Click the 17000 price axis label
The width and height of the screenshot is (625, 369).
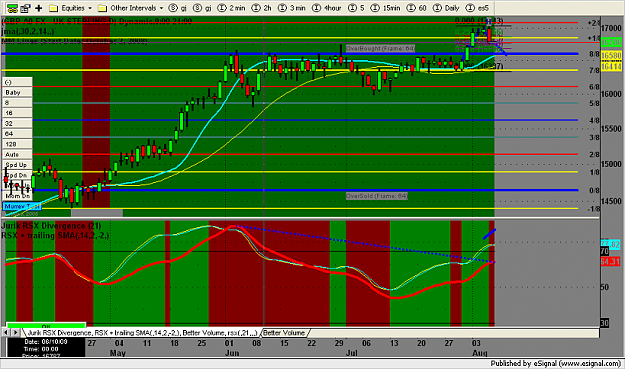611,28
